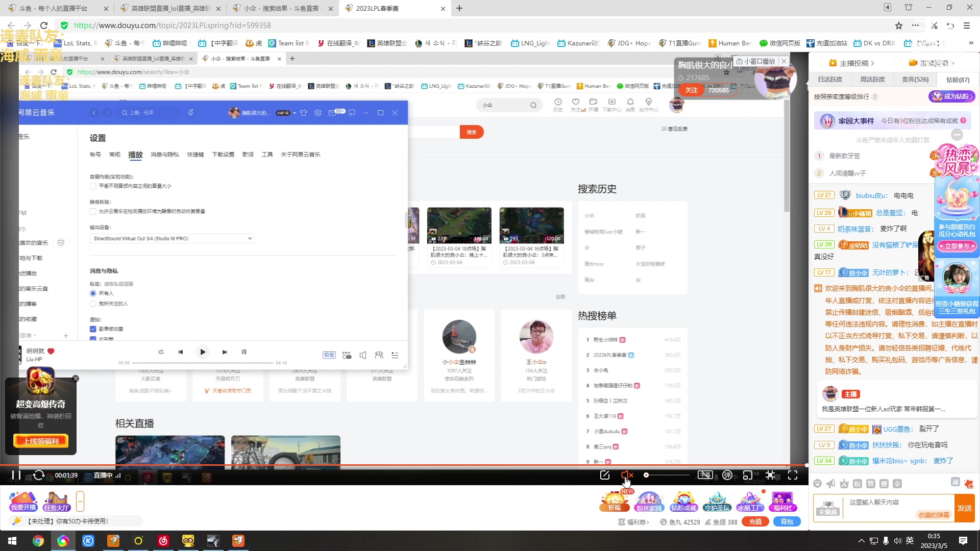Open the browser main menu icon
The height and width of the screenshot is (551, 980).
[x=967, y=26]
